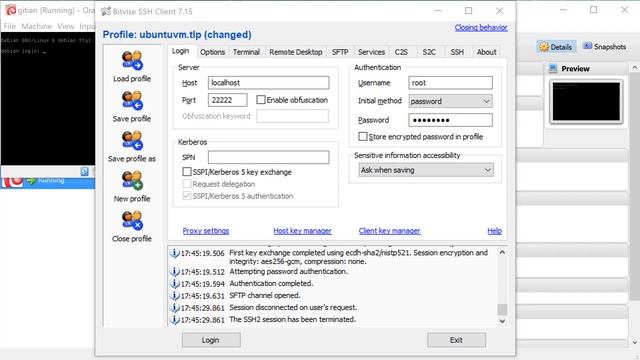This screenshot has width=640, height=360.
Task: Open Client key manager link
Action: click(x=389, y=231)
